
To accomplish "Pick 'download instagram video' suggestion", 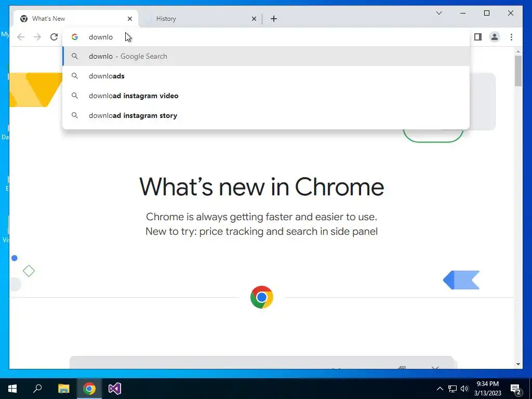I will click(x=266, y=96).
